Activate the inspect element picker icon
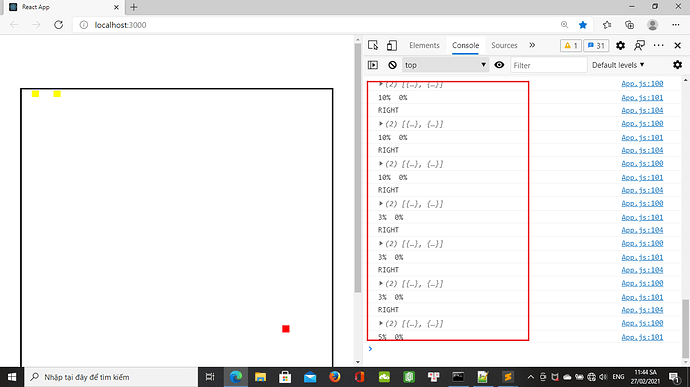 pos(373,45)
